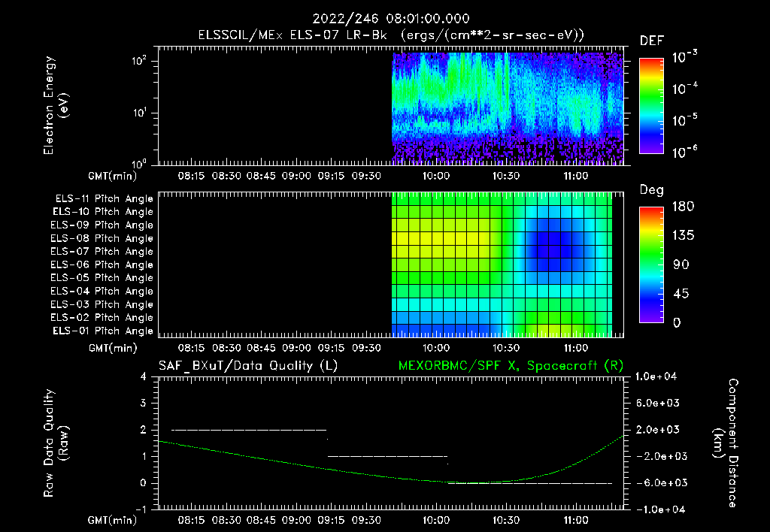The width and height of the screenshot is (770, 532).
Task: Click the 10^-3 tick on DEF scale
Action: point(684,56)
